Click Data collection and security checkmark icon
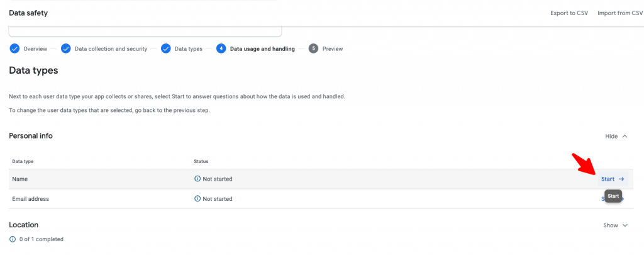This screenshot has height=255, width=644. pos(65,49)
